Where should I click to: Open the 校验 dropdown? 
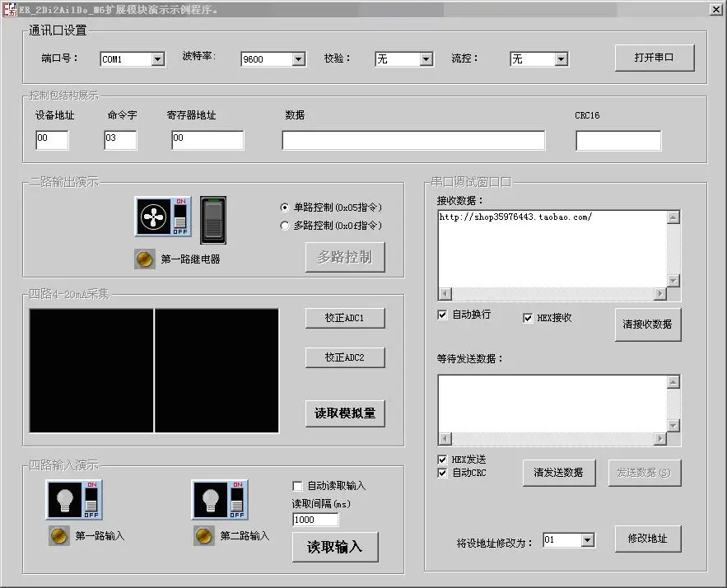coord(426,59)
